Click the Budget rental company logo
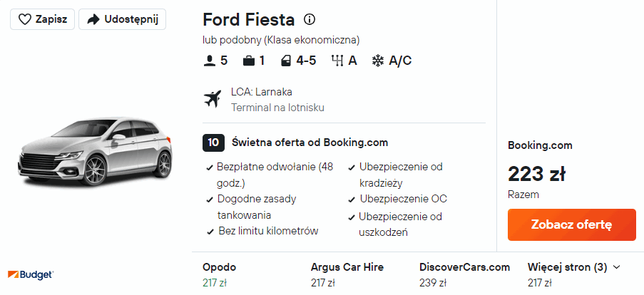This screenshot has width=644, height=295. pos(31,274)
